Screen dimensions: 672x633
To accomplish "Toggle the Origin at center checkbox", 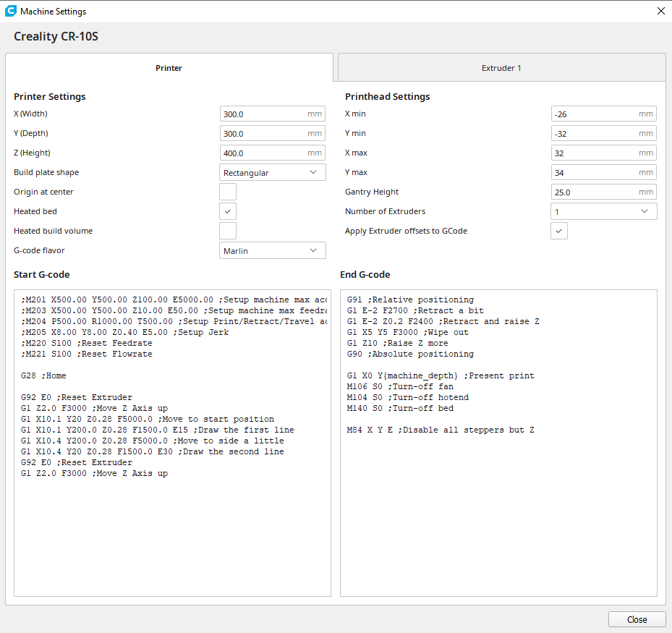I will (x=228, y=192).
